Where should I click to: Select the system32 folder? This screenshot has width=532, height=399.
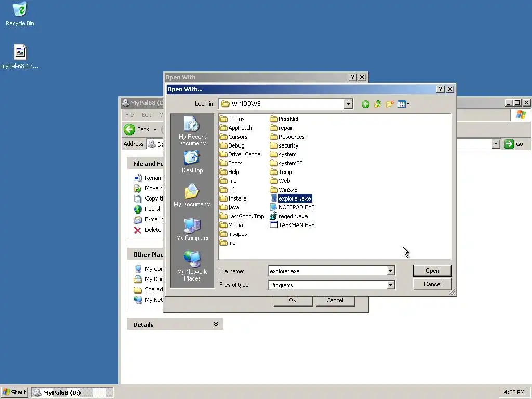[x=286, y=163]
